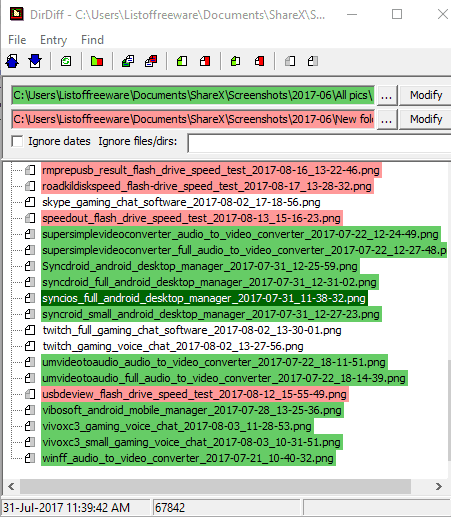The height and width of the screenshot is (517, 451).
Task: Select winff_audio_to_video_converter row
Action: (x=188, y=458)
